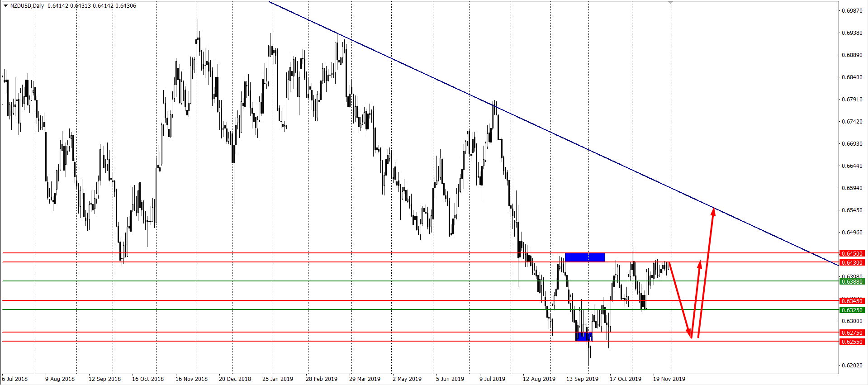This screenshot has height=385, width=868.
Task: Select the 0.62550 red price level tag
Action: (852, 342)
